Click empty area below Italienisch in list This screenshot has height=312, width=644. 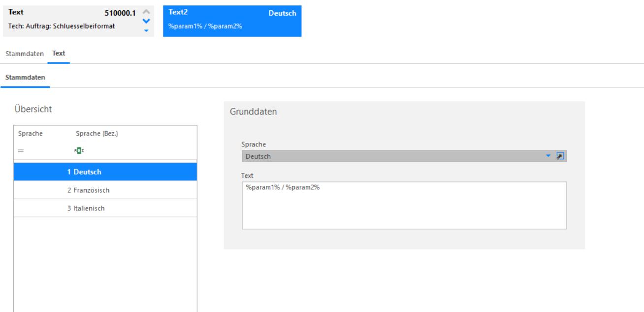pos(105,265)
